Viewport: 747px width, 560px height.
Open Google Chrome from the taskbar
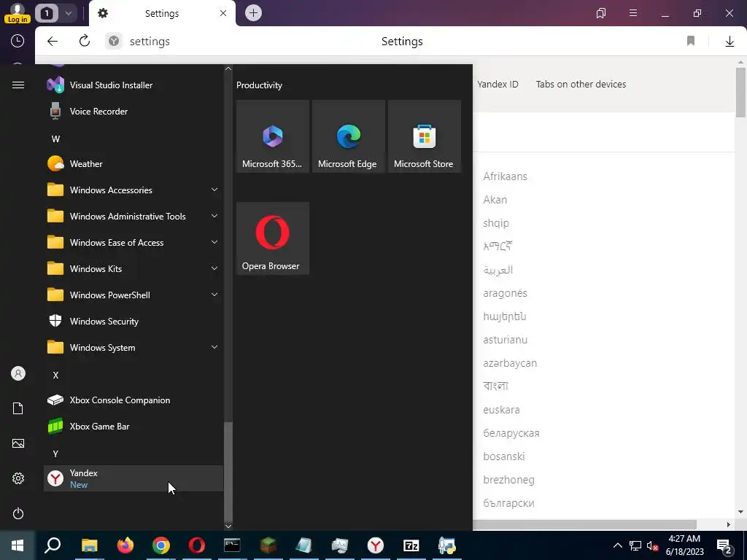pyautogui.click(x=161, y=545)
